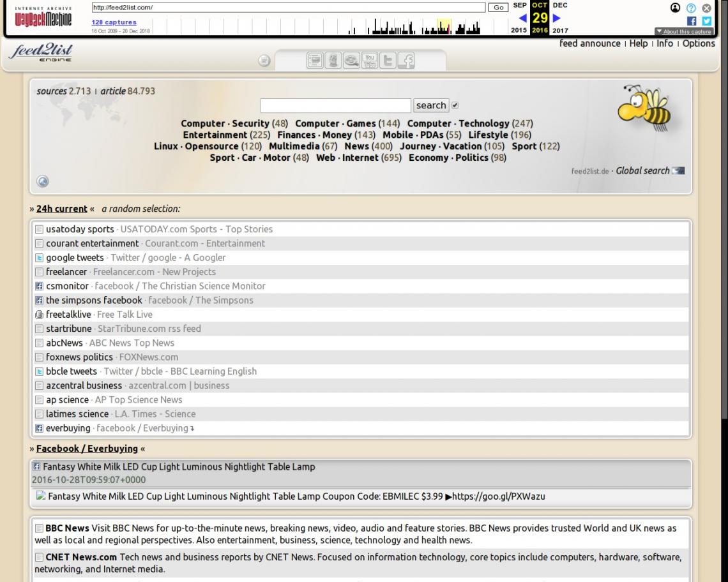Open Wayback help question icon
The height and width of the screenshot is (582, 728).
click(691, 8)
